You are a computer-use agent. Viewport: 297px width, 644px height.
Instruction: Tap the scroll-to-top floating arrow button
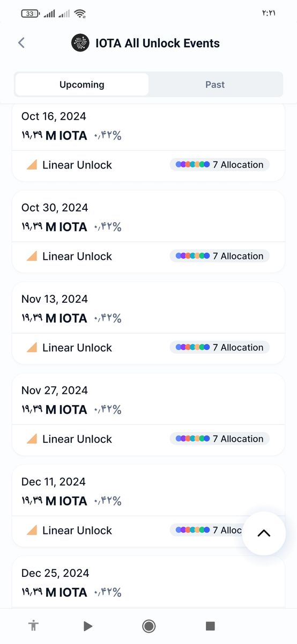pyautogui.click(x=264, y=533)
